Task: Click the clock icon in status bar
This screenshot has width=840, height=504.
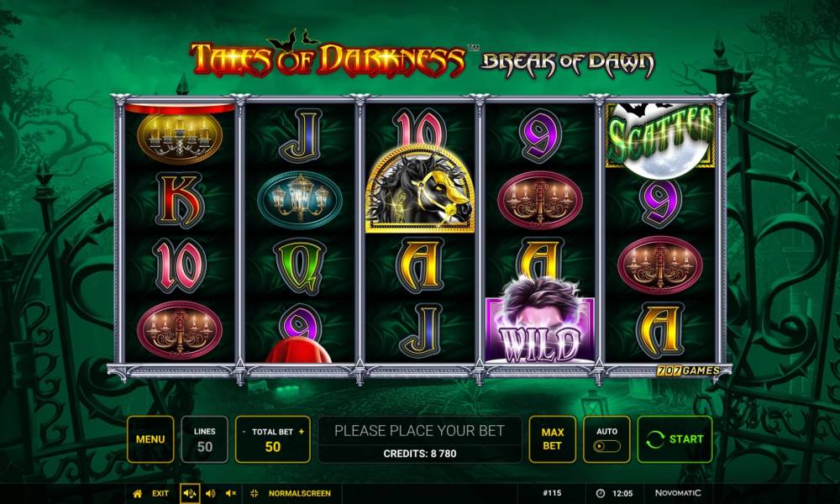Action: (x=601, y=493)
